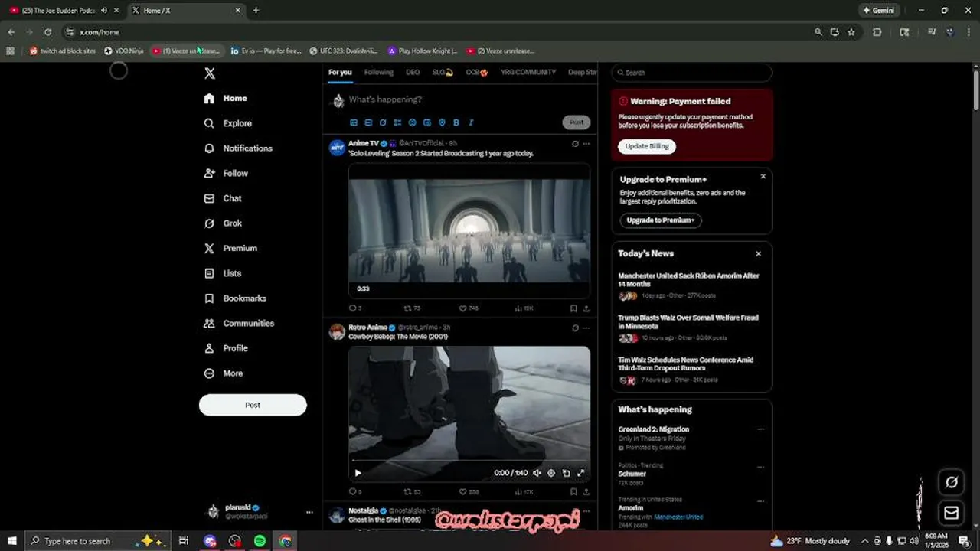Click the Windows Start button
The width and height of the screenshot is (980, 551).
coord(11,541)
